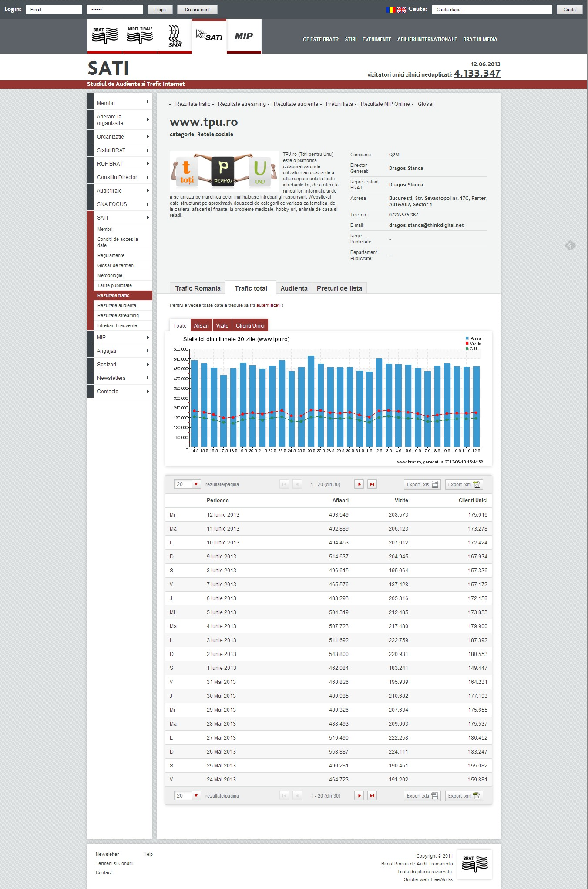Click the Cauta search button
Viewport: 588px width, 889px height.
(x=569, y=10)
